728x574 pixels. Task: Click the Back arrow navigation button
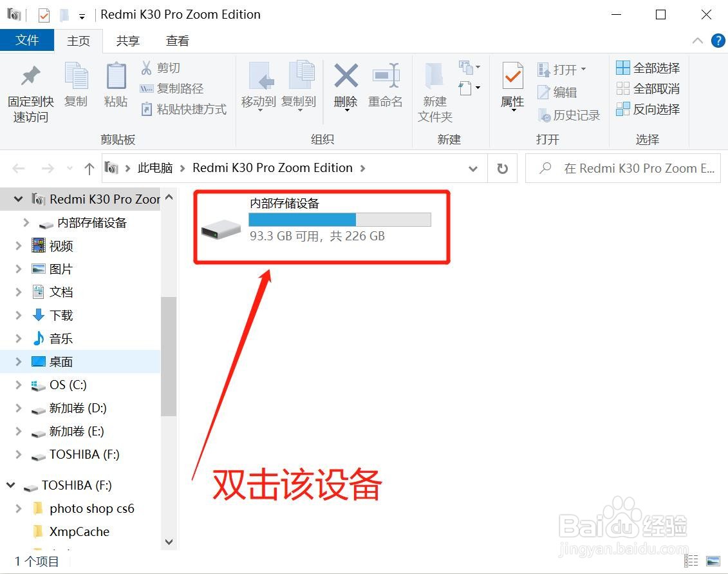19,168
